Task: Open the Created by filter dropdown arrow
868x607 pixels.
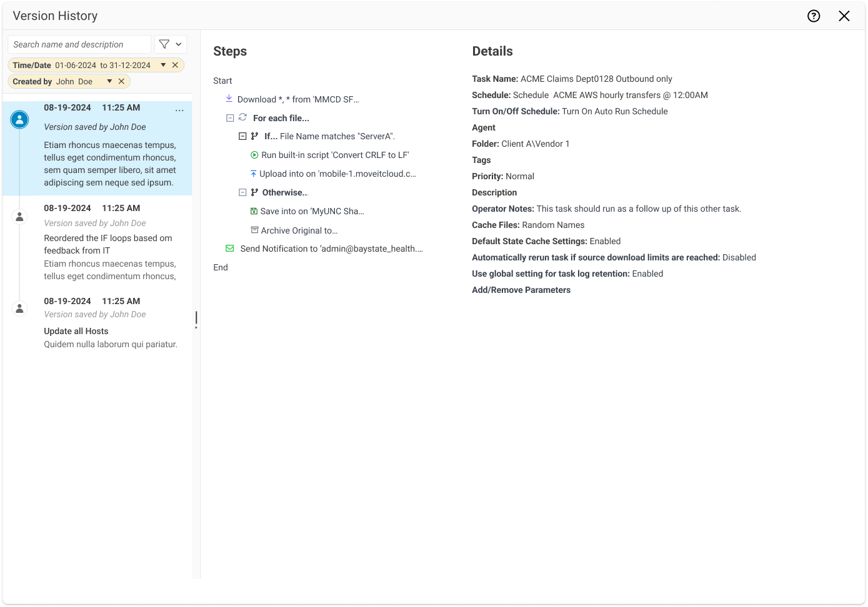Action: tap(109, 81)
